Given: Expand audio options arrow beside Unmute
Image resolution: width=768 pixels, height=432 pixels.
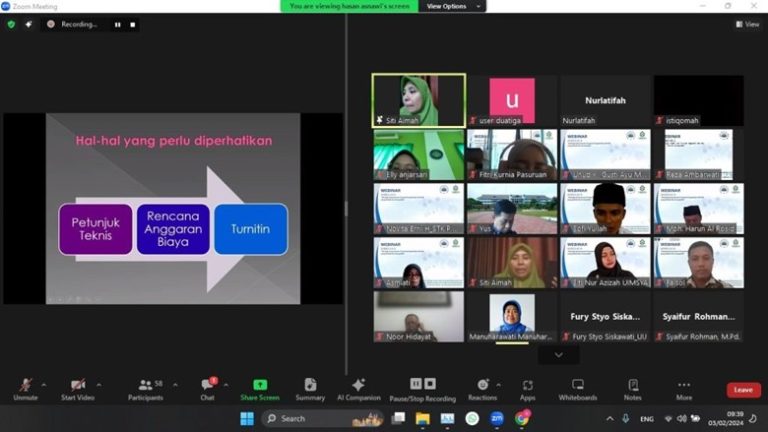Looking at the screenshot, I should pos(44,383).
